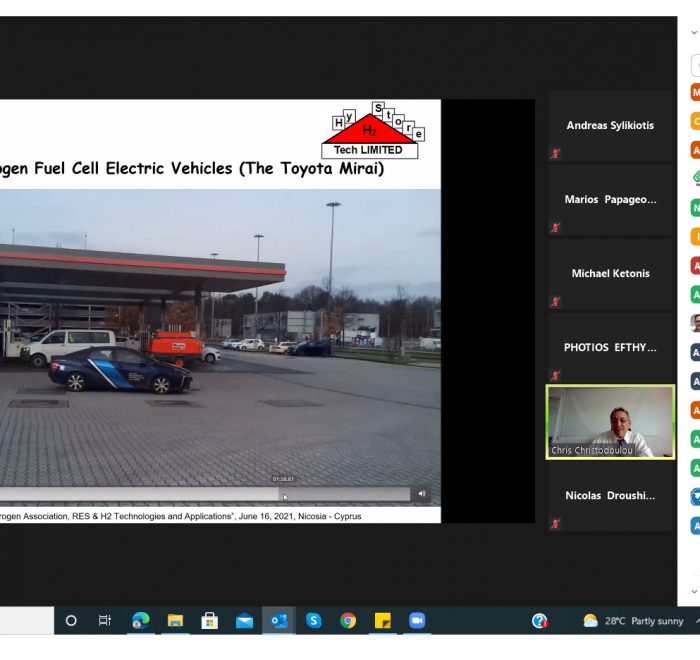Open Skype from the taskbar

point(313,621)
